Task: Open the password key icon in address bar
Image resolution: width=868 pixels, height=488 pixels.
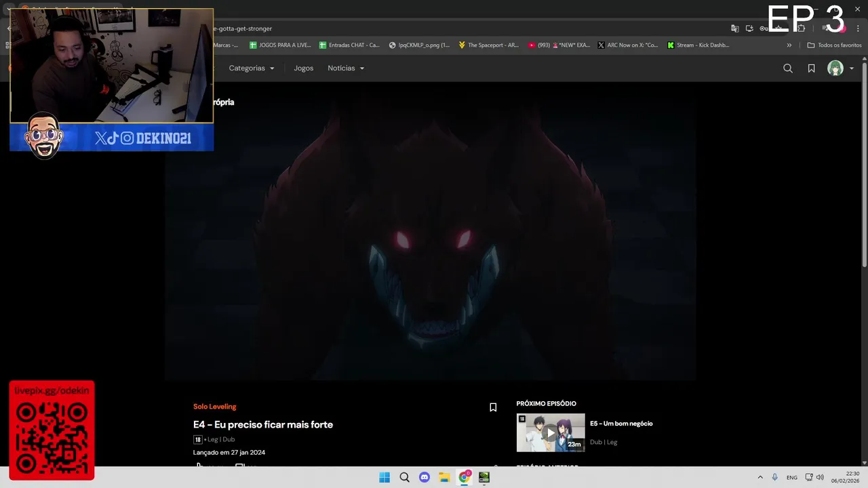Action: coord(764,28)
